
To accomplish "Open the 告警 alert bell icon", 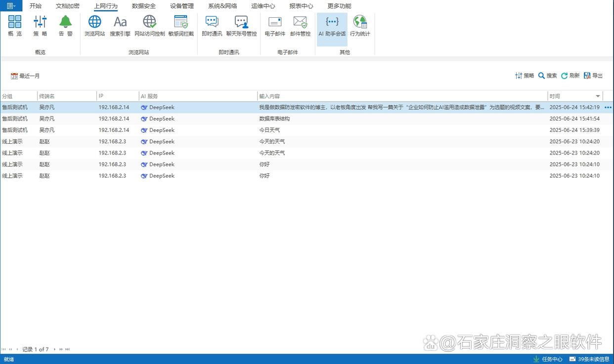I will [x=65, y=26].
